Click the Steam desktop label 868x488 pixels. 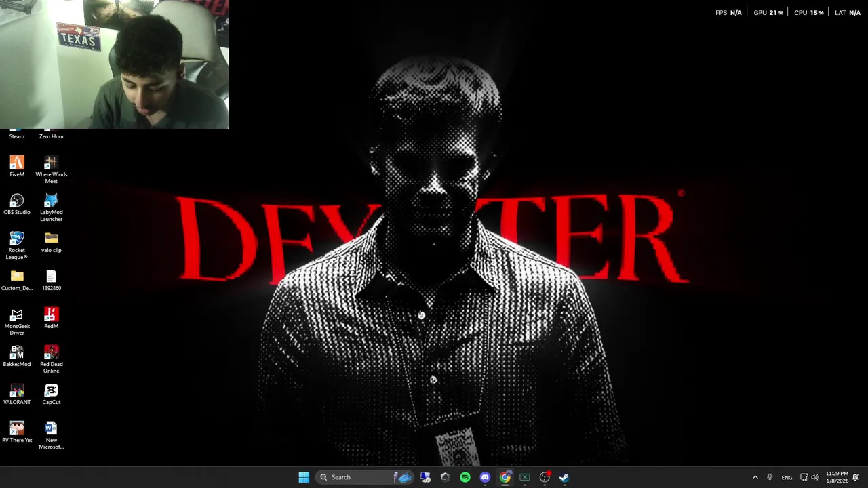pos(17,136)
